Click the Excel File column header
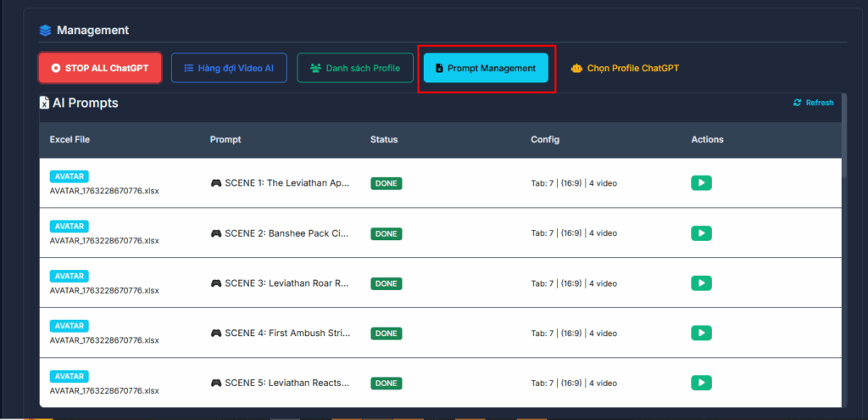Screen dimensions: 868x420 click(70, 139)
